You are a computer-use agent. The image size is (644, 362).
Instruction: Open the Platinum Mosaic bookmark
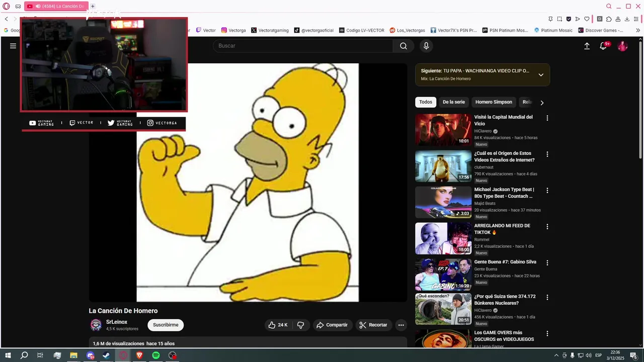[x=553, y=30]
